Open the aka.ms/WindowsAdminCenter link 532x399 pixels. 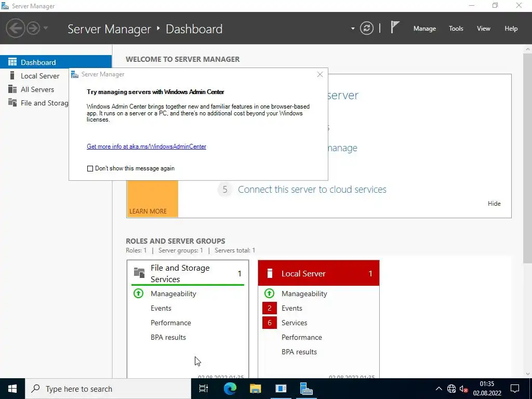[x=146, y=147]
